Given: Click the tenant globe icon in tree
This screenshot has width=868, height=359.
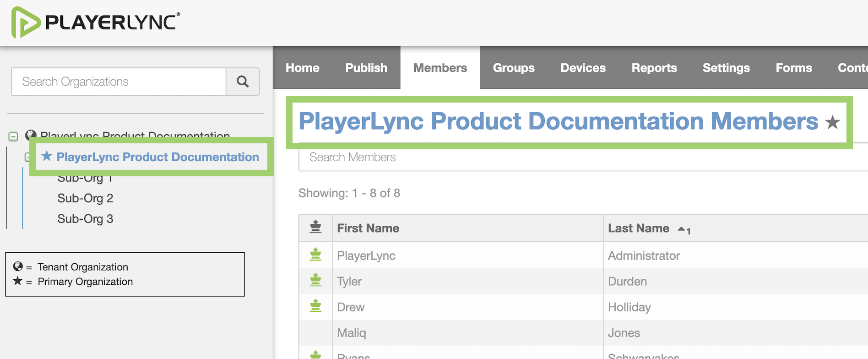Looking at the screenshot, I should click(x=31, y=135).
